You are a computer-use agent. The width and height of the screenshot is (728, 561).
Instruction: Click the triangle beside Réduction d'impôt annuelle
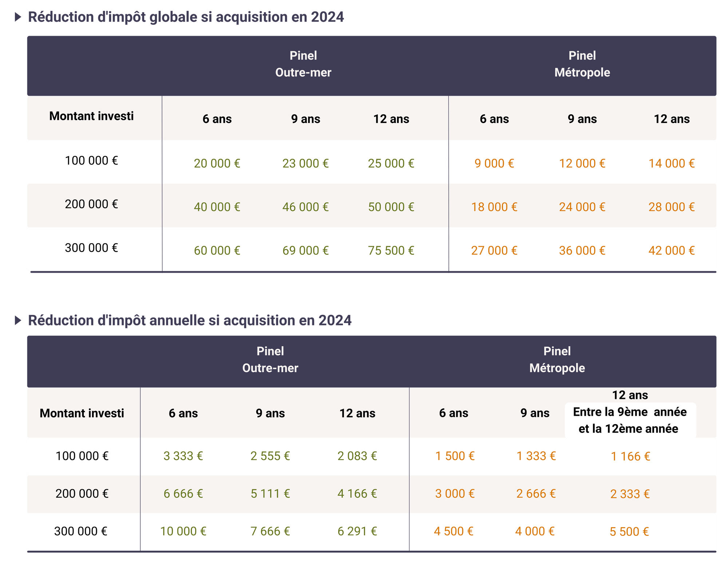coord(17,320)
